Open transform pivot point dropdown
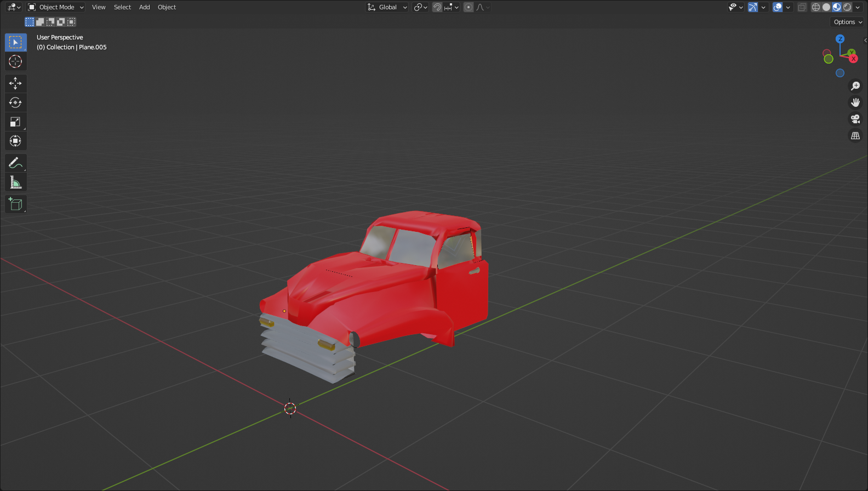 (420, 7)
